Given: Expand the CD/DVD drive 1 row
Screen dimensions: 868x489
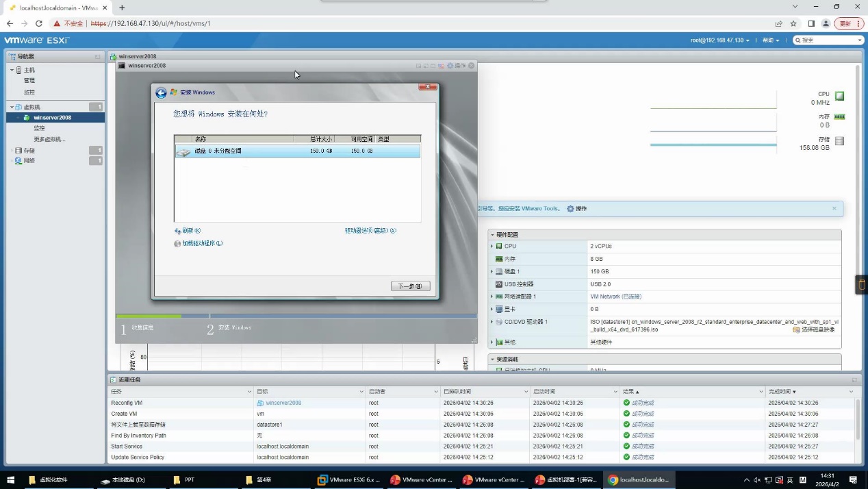Looking at the screenshot, I should 492,322.
